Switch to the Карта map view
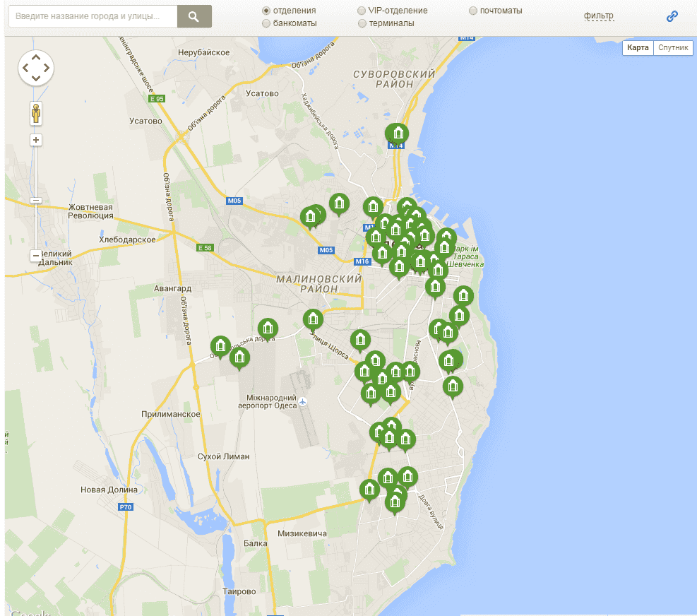Image resolution: width=697 pixels, height=616 pixels. pos(638,47)
